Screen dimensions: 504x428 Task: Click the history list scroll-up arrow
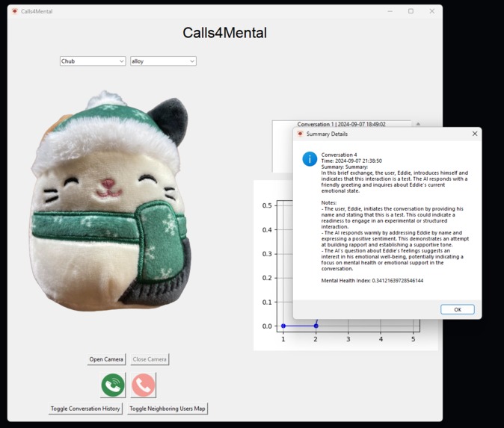coord(418,124)
